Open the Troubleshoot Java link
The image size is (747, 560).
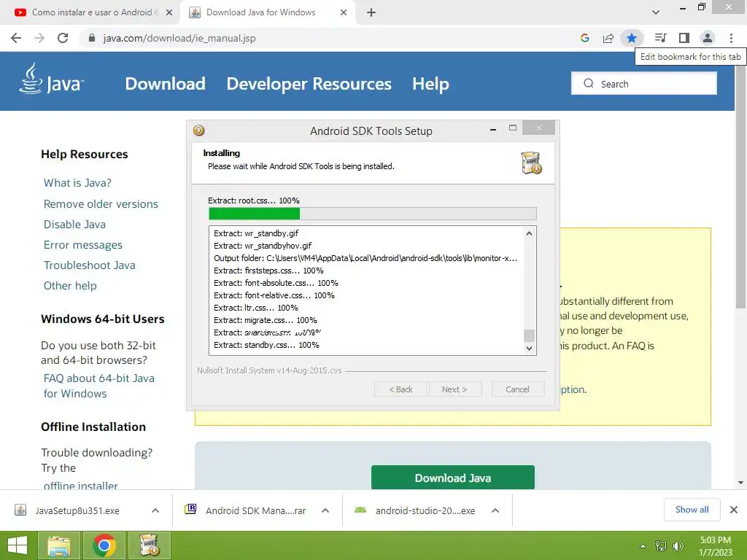click(x=90, y=265)
